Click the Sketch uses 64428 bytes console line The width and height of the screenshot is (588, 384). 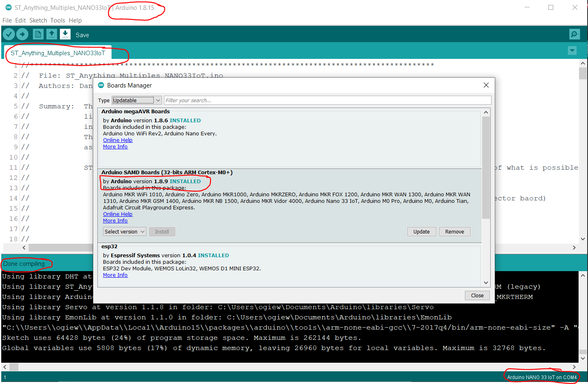point(182,338)
